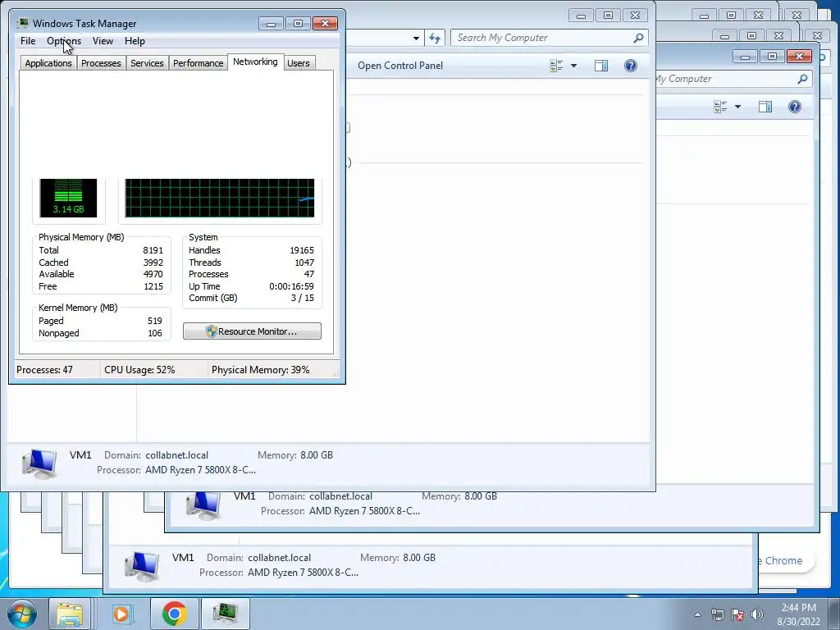Click the VM1 computer icon in the bottom details pane

[x=141, y=566]
